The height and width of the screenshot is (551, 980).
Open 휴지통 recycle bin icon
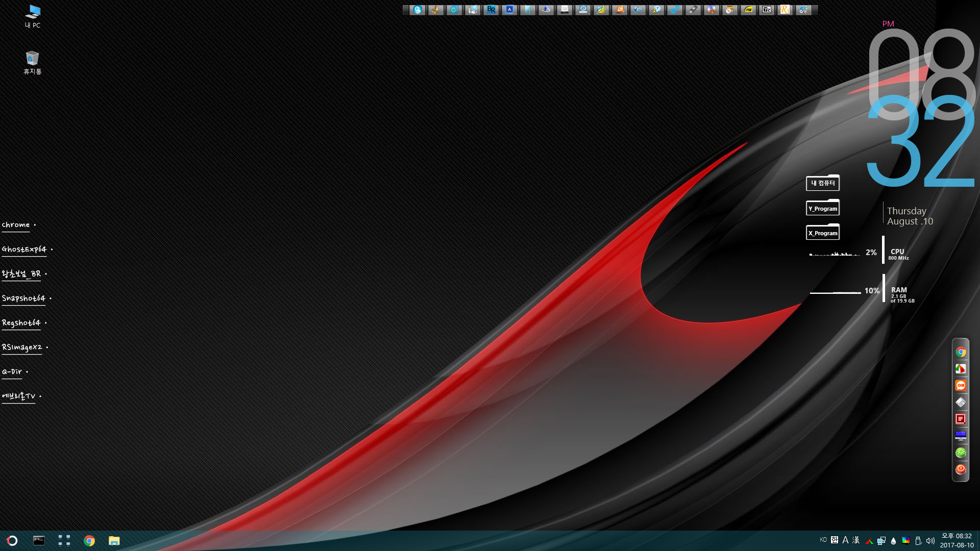coord(33,63)
